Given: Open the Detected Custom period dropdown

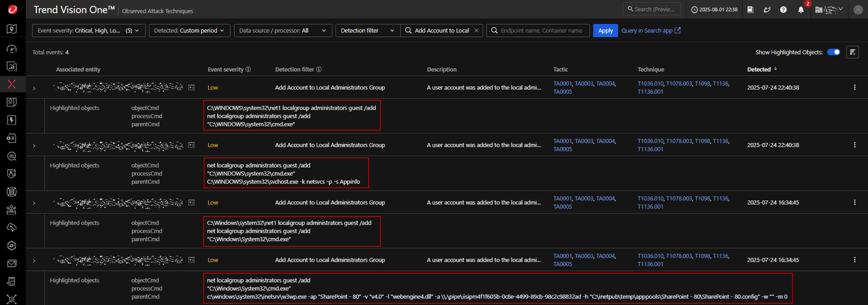Looking at the screenshot, I should click(x=189, y=30).
